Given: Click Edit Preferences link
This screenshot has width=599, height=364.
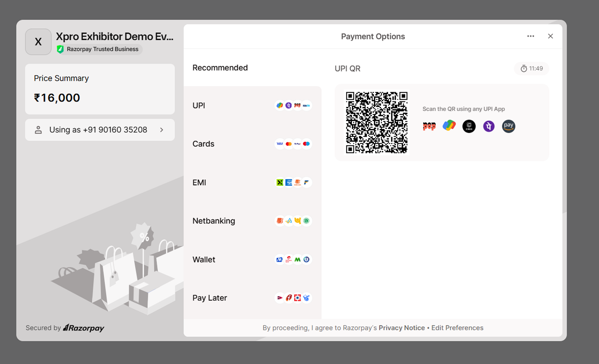Looking at the screenshot, I should 457,328.
